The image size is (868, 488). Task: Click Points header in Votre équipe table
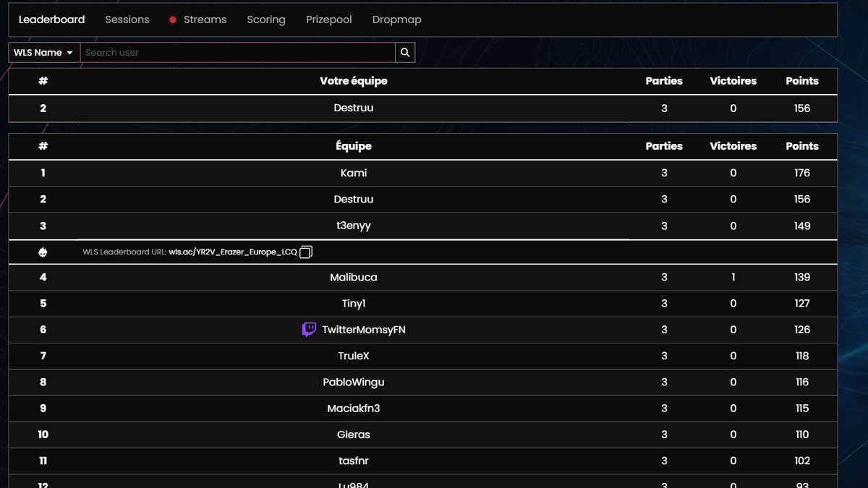point(802,81)
